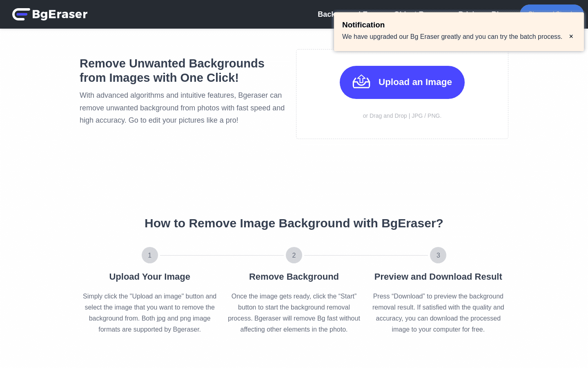Click the batch process notification message
Viewport: 588px width, 368px height.
(452, 37)
